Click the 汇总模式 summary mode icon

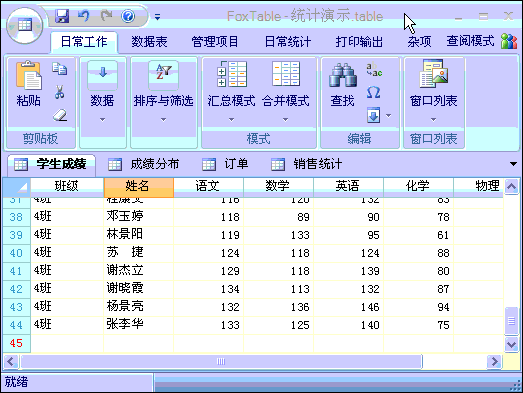click(x=232, y=74)
